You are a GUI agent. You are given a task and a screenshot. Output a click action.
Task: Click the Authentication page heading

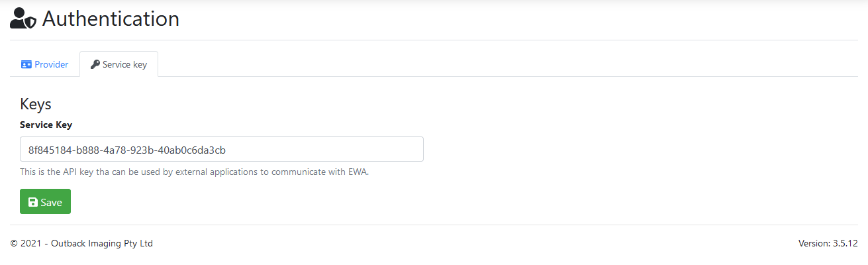[x=111, y=19]
